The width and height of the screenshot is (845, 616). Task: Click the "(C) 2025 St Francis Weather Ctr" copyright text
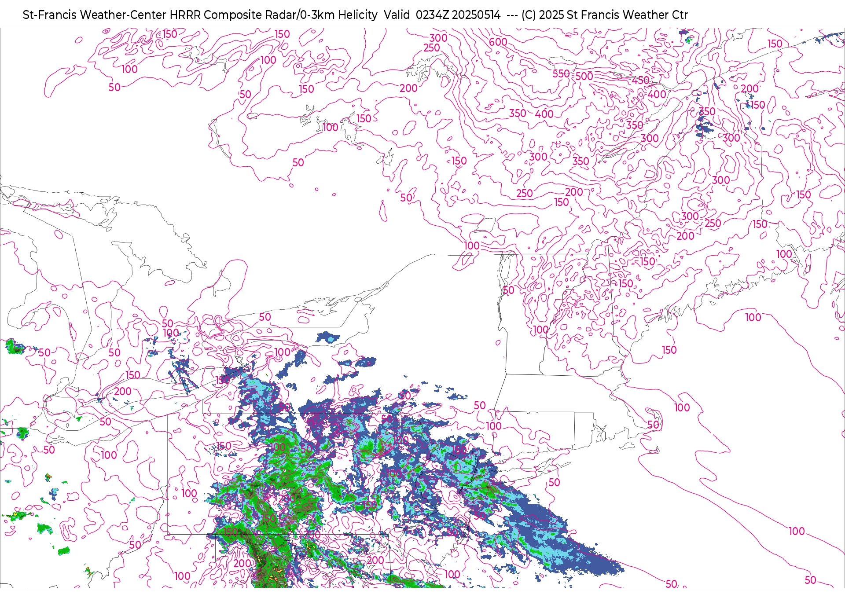(x=604, y=15)
